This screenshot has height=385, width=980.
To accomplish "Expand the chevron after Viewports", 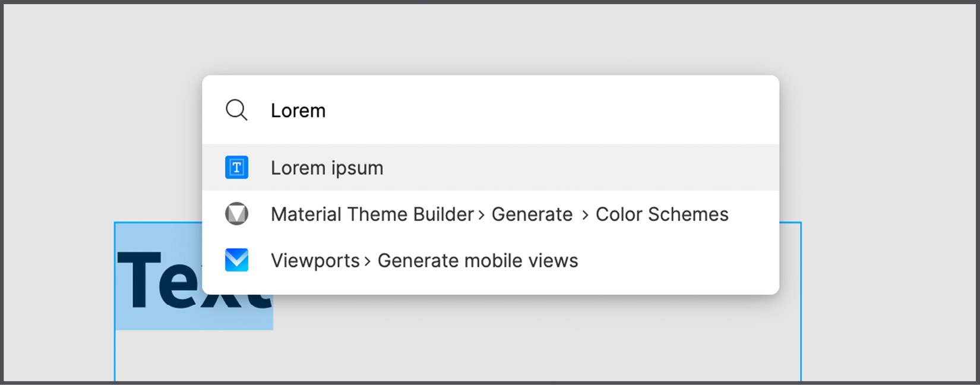I will tap(367, 260).
